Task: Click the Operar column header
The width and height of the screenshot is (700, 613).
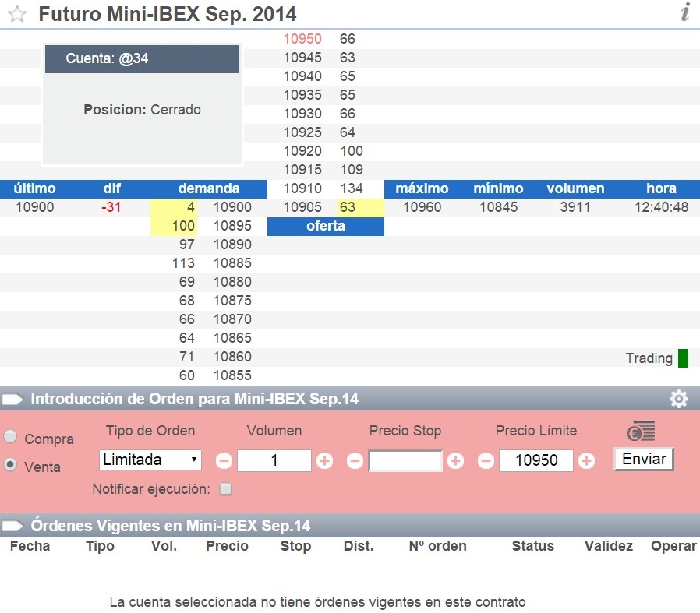Action: 673,546
